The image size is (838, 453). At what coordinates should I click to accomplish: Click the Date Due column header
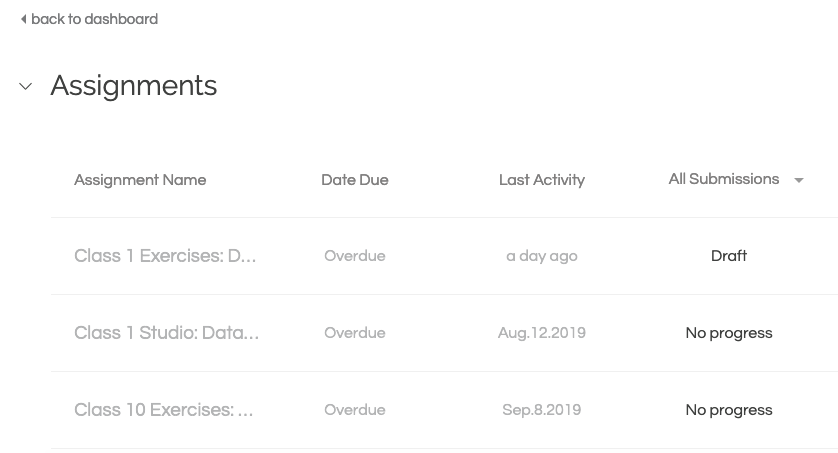click(355, 180)
